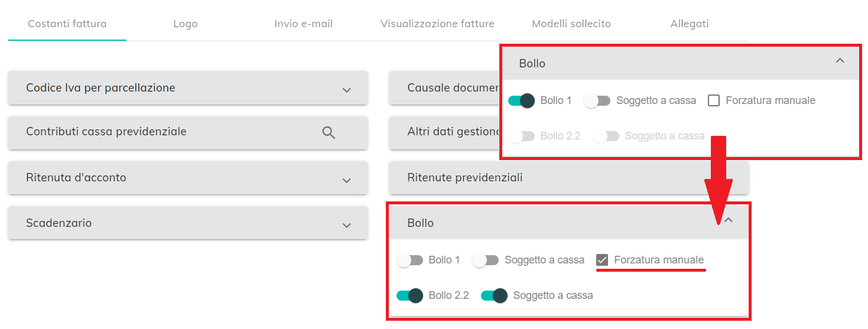This screenshot has width=868, height=329.
Task: Enable Soggetto a cassa toggle in upper panel
Action: click(597, 100)
